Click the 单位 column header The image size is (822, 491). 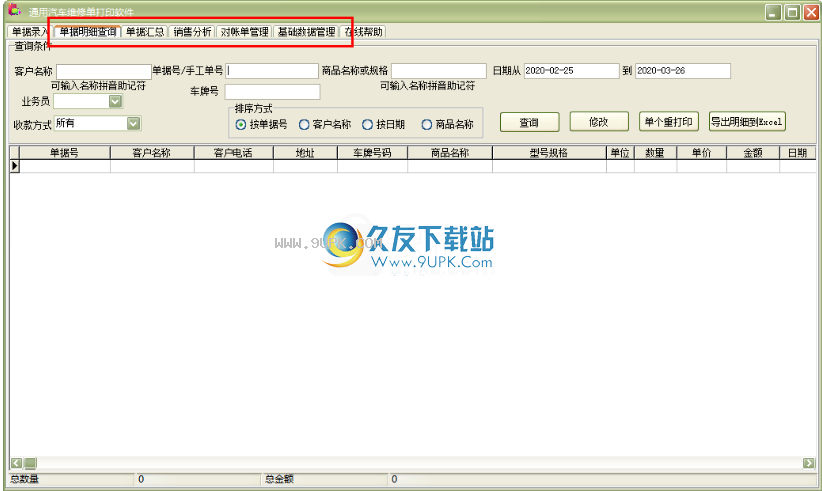tap(620, 152)
